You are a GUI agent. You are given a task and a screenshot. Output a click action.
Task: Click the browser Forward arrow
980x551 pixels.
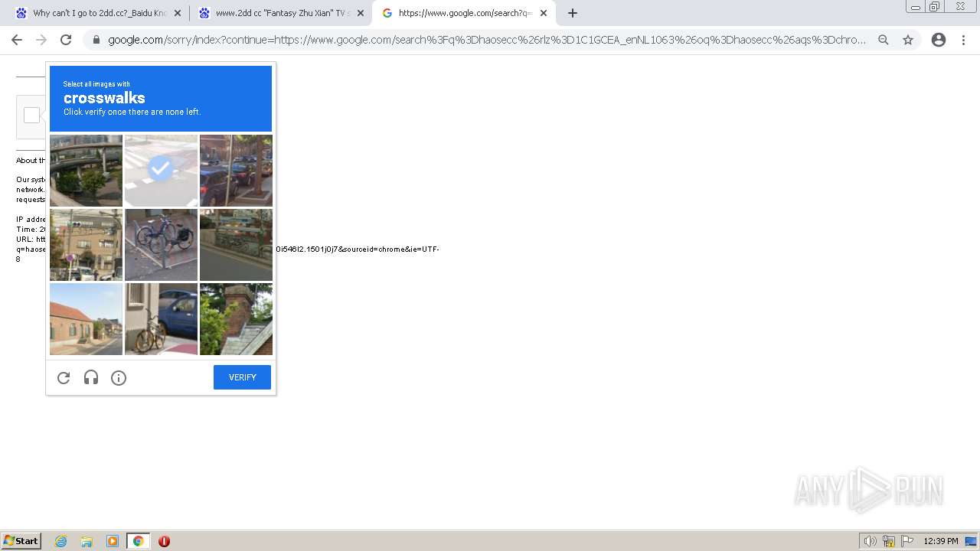(41, 40)
